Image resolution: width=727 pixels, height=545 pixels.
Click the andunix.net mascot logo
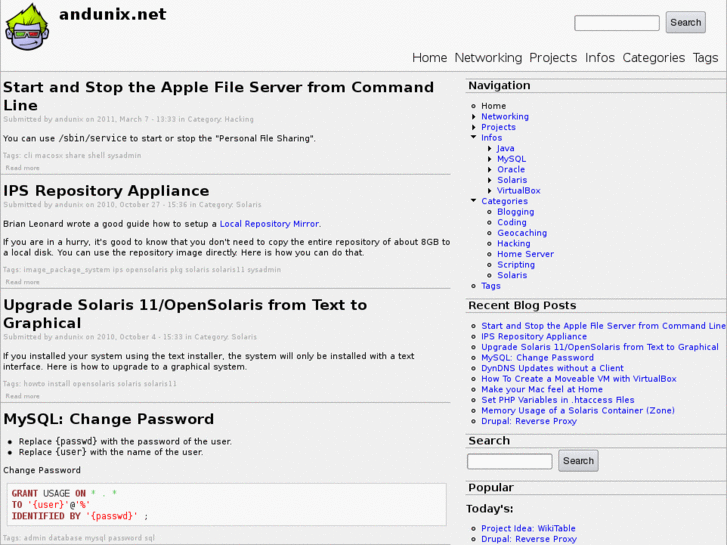pos(26,27)
